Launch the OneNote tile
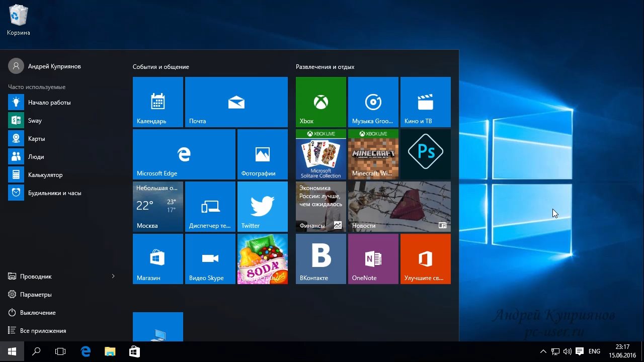The image size is (644, 362). (x=373, y=258)
